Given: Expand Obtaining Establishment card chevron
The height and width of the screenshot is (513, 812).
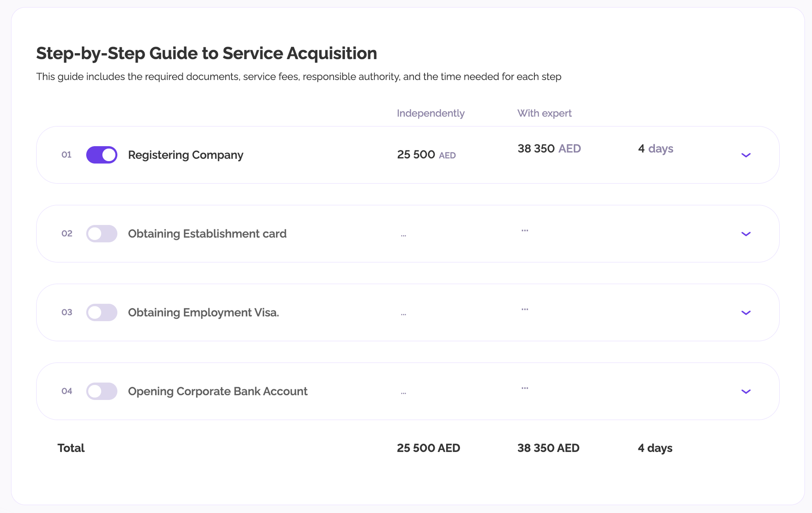Looking at the screenshot, I should coord(746,234).
